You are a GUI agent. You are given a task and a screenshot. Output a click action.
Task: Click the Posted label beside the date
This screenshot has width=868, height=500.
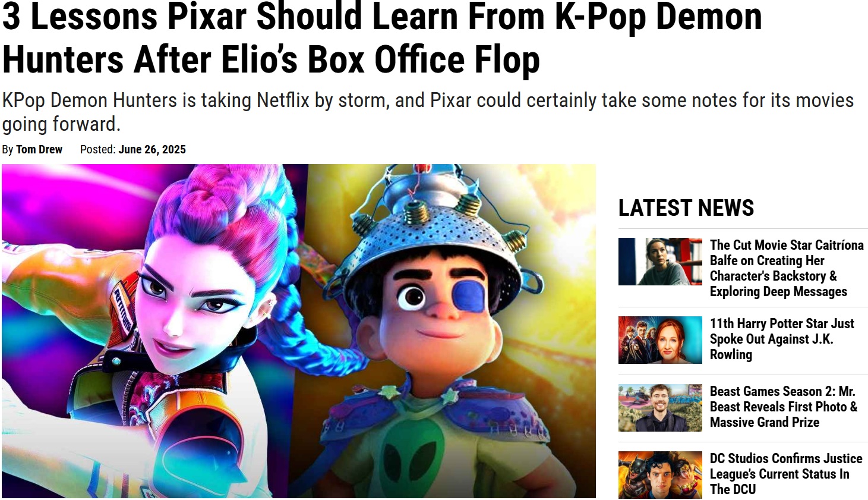[x=98, y=149]
